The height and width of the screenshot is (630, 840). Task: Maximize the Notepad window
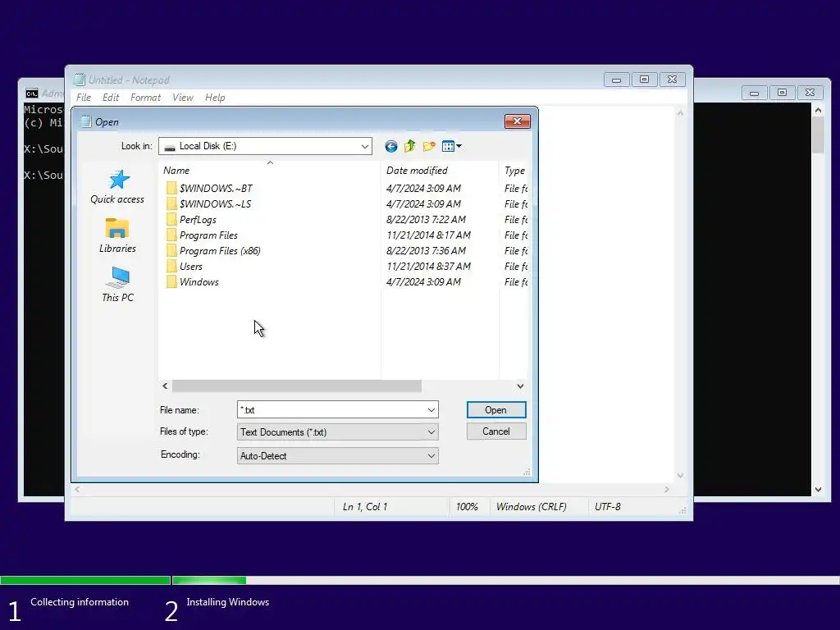click(x=645, y=80)
